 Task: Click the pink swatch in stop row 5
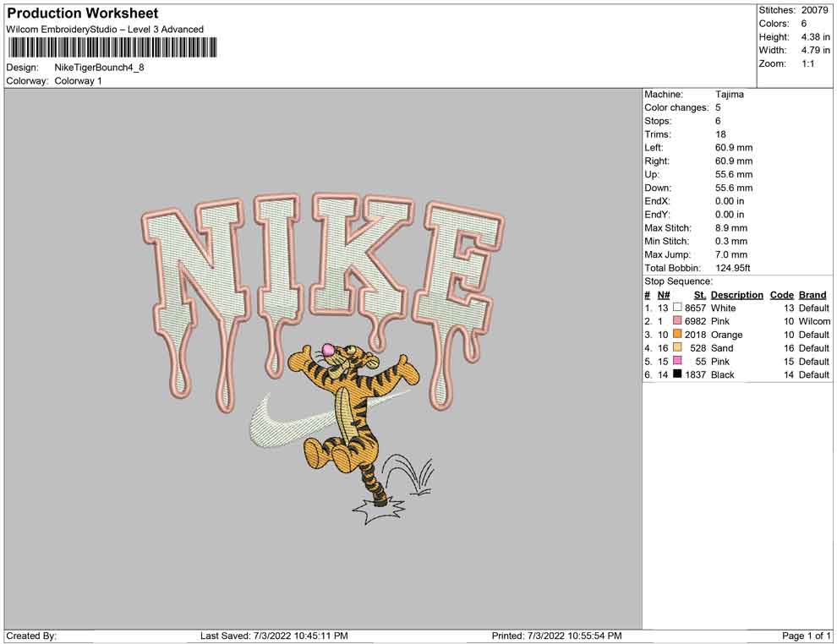pyautogui.click(x=677, y=361)
